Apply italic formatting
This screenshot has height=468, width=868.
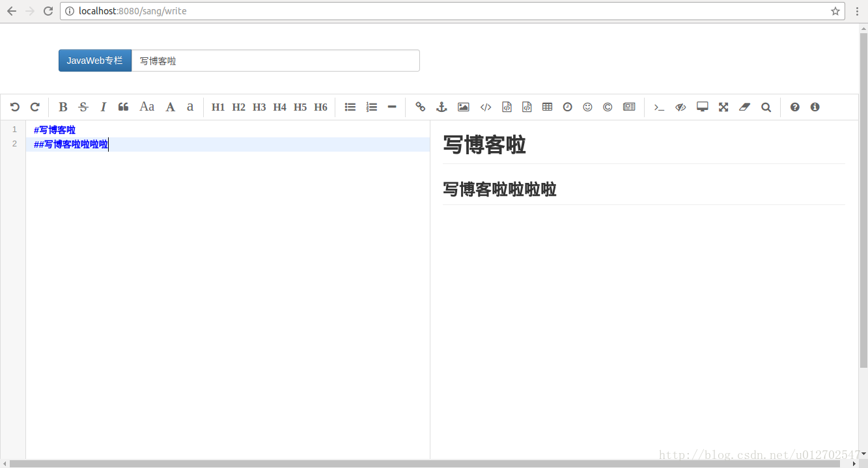tap(103, 107)
